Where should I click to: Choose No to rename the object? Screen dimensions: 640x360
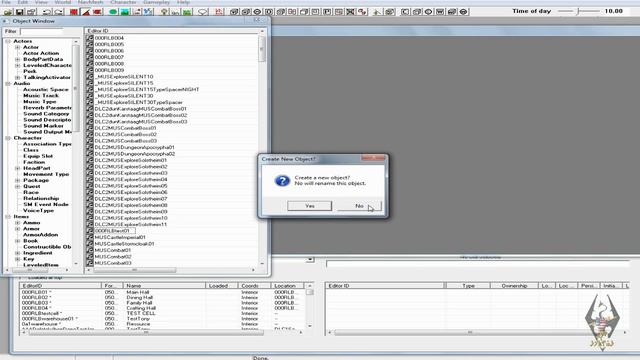[359, 206]
